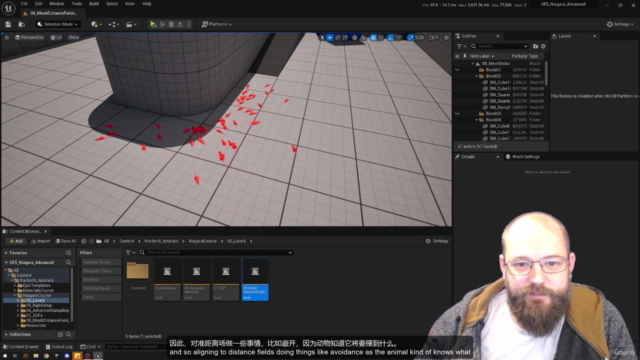Click the Add button in Content Browser
This screenshot has width=640, height=360.
coord(16,241)
